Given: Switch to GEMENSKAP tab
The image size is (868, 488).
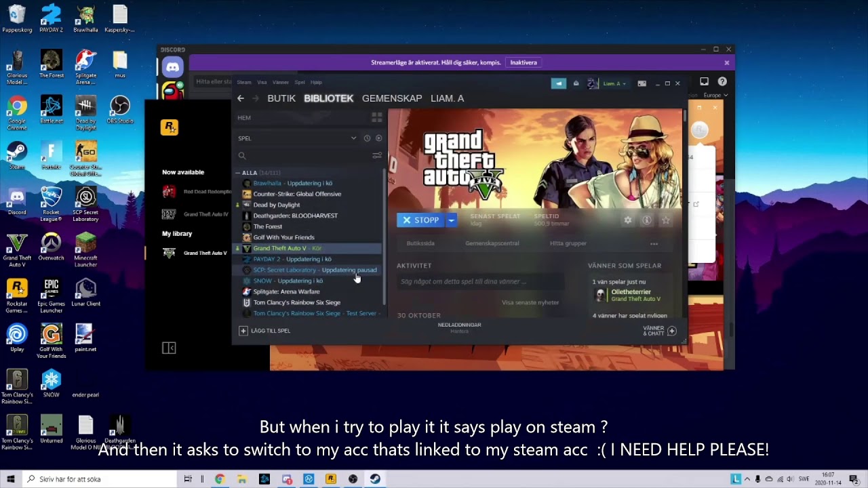Looking at the screenshot, I should (x=392, y=98).
